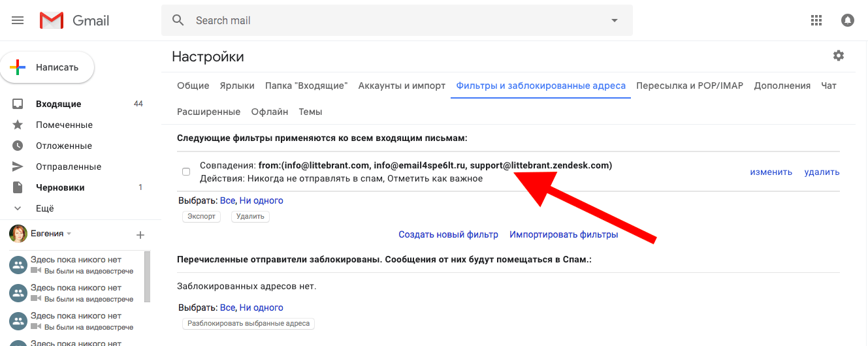Expand the search options dropdown arrow
Viewport: 868px width, 346px height.
click(x=614, y=20)
